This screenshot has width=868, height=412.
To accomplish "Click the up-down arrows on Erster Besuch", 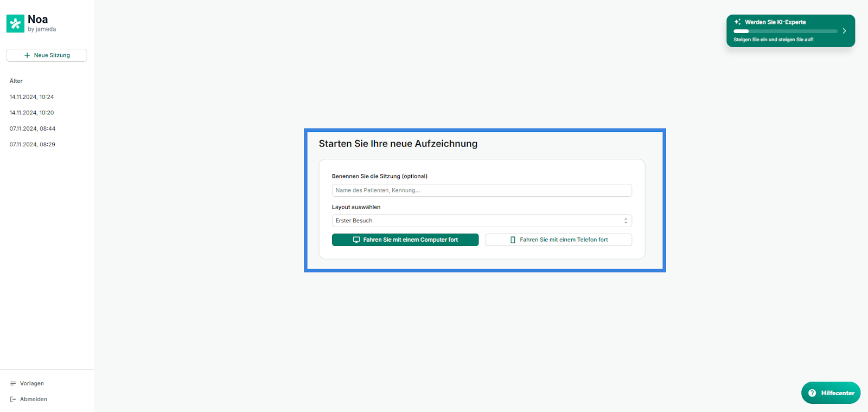I will (x=626, y=221).
